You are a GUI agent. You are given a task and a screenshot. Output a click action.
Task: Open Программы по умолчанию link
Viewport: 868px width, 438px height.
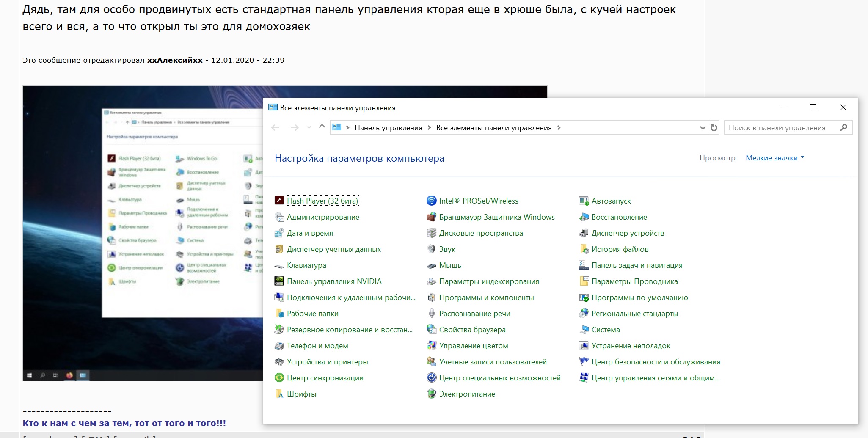[639, 298]
